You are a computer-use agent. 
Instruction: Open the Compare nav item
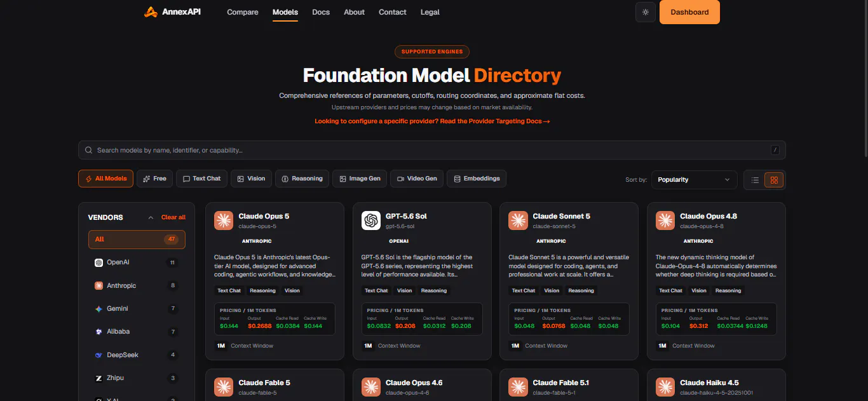coord(243,12)
